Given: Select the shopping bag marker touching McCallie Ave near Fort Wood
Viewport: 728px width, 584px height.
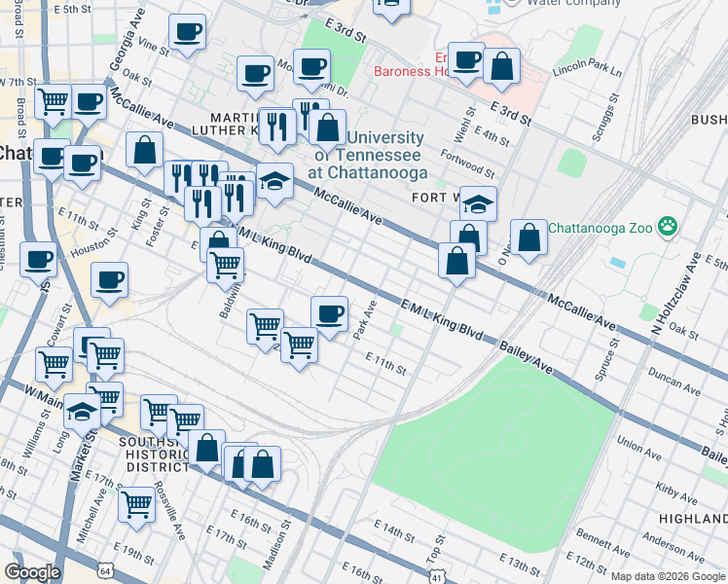Looking at the screenshot, I should click(x=456, y=263).
